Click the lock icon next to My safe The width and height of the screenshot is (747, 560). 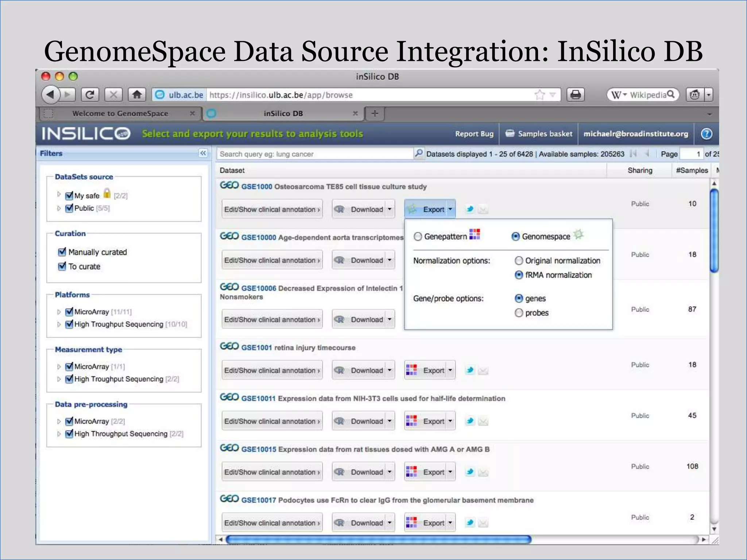[107, 193]
